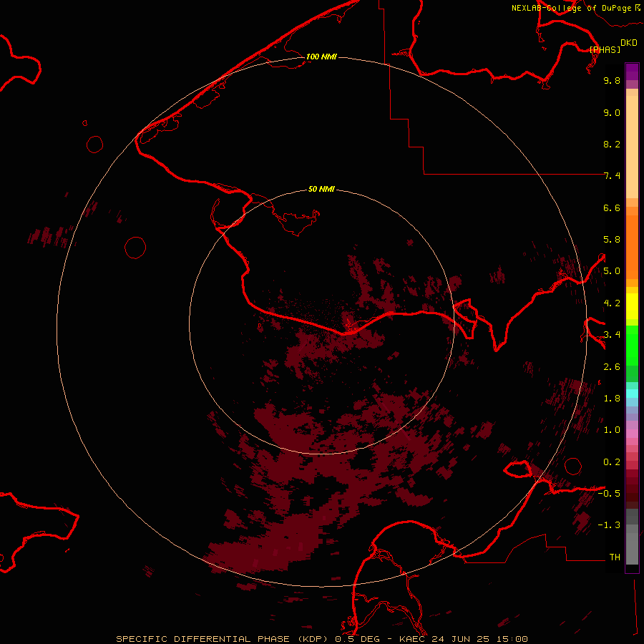Screen dimensions: 644x644
Task: Click the 1.8 value on the color scale
Action: [612, 399]
